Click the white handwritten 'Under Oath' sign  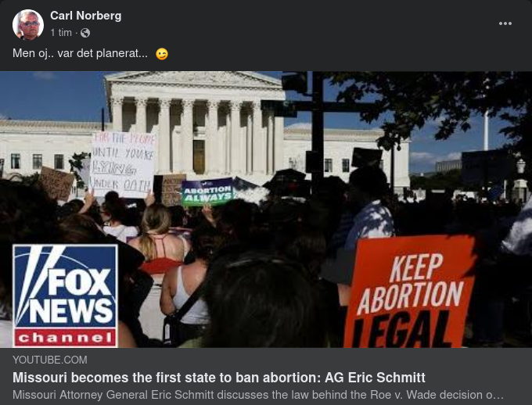point(123,164)
